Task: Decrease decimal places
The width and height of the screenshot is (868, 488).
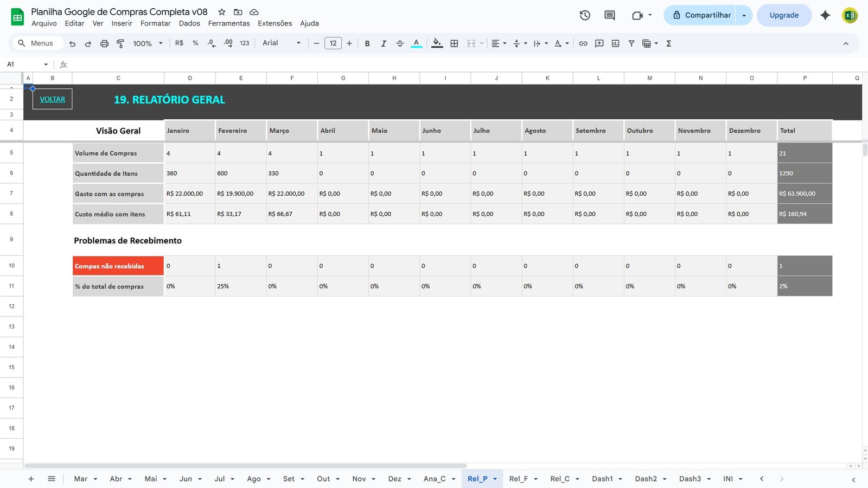Action: [211, 43]
